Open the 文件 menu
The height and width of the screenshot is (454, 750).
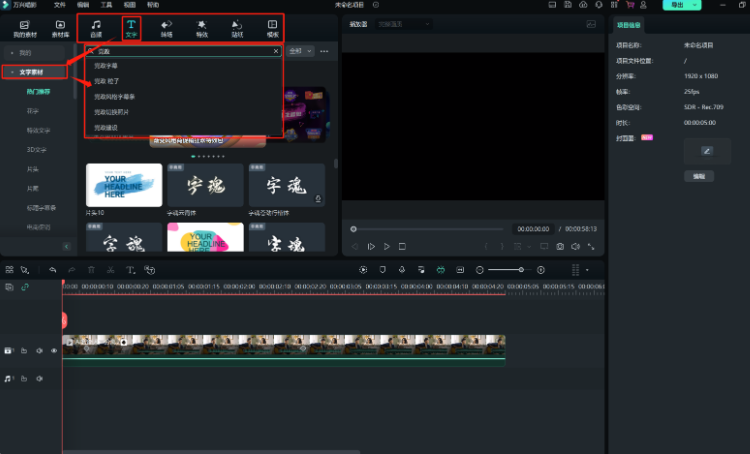[x=59, y=5]
